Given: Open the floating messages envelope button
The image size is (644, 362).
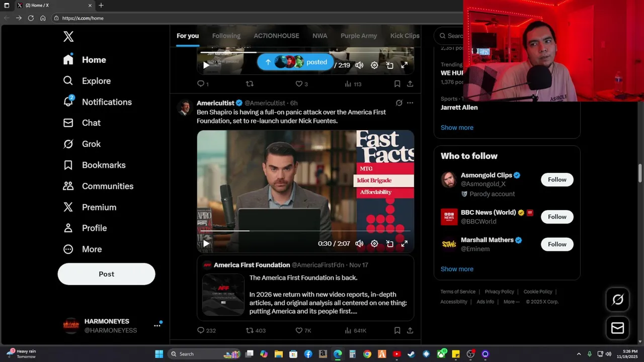Looking at the screenshot, I should [x=617, y=328].
